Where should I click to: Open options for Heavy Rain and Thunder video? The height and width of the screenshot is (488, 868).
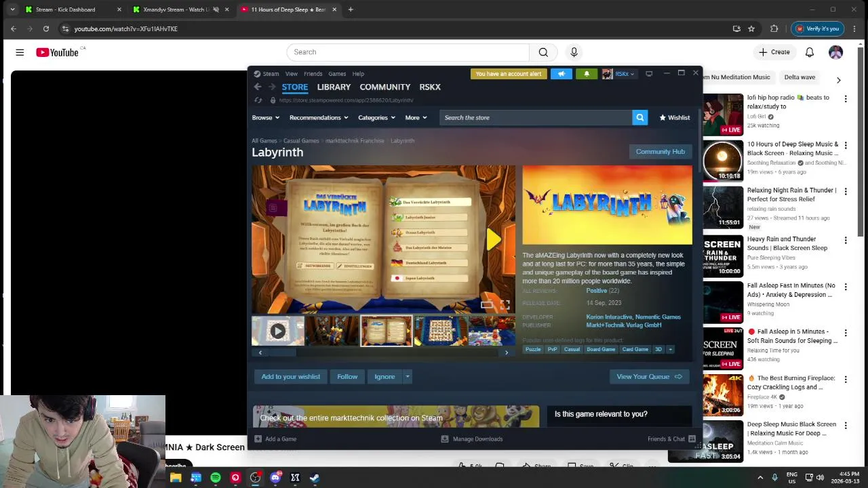tap(845, 240)
